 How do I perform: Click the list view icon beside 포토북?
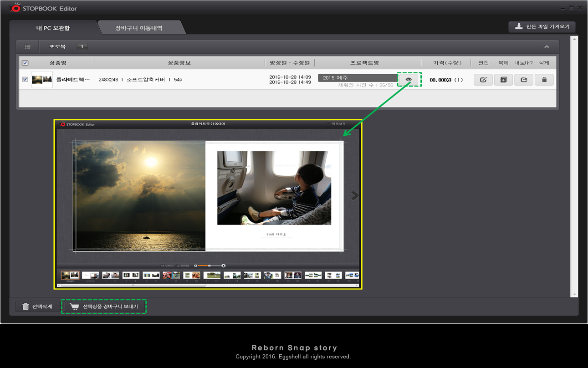pyautogui.click(x=28, y=46)
